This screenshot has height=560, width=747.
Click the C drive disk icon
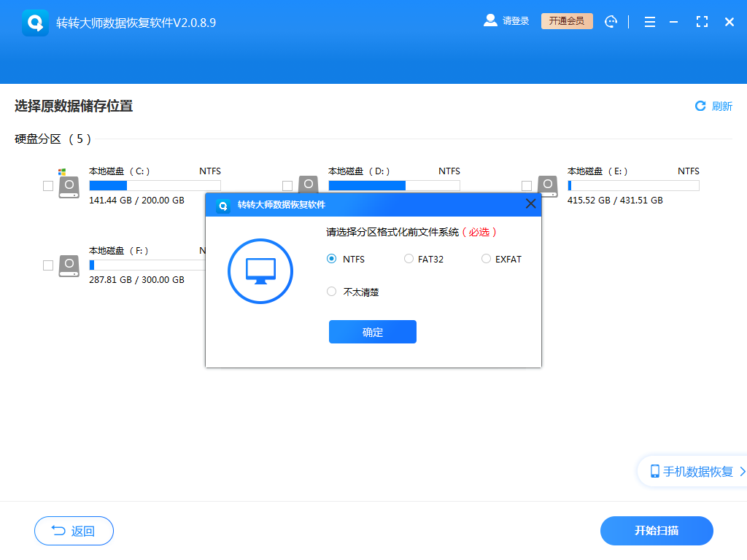click(x=69, y=186)
